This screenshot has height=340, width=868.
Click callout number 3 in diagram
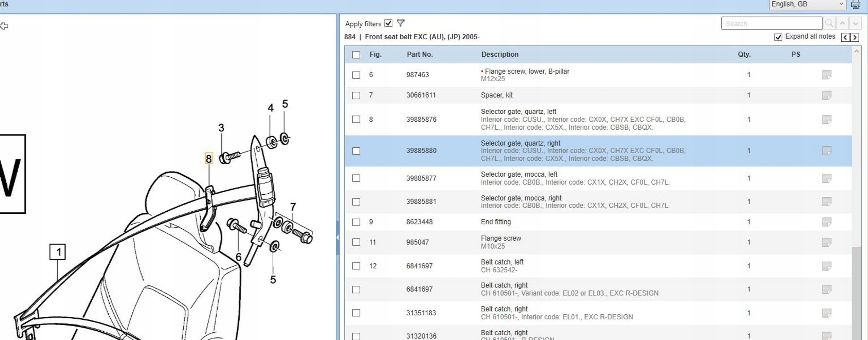pyautogui.click(x=221, y=128)
